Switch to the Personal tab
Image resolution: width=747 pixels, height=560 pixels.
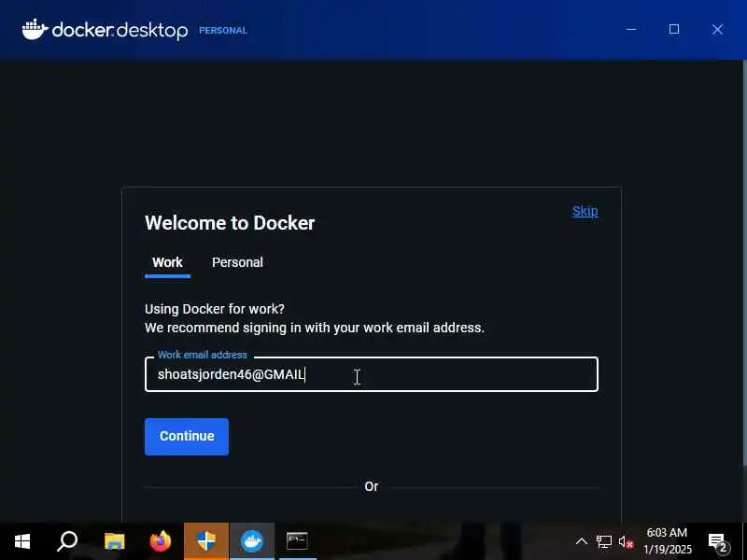(237, 262)
